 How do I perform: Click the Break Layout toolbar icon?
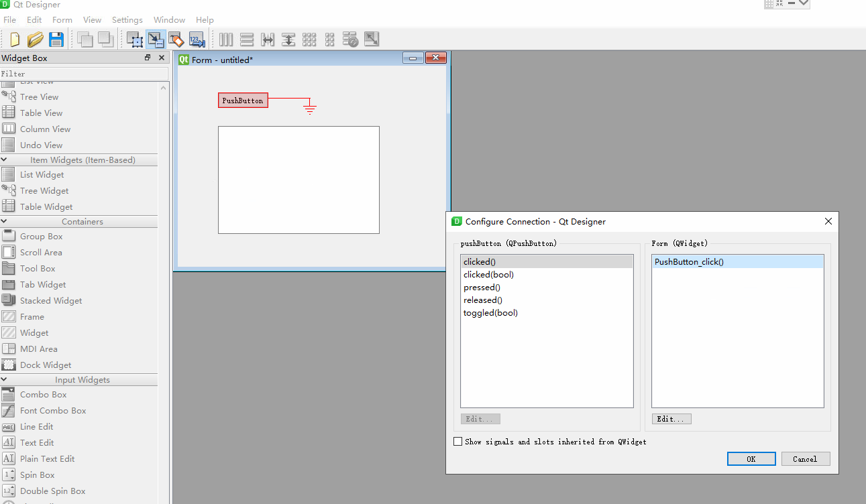[x=350, y=40]
